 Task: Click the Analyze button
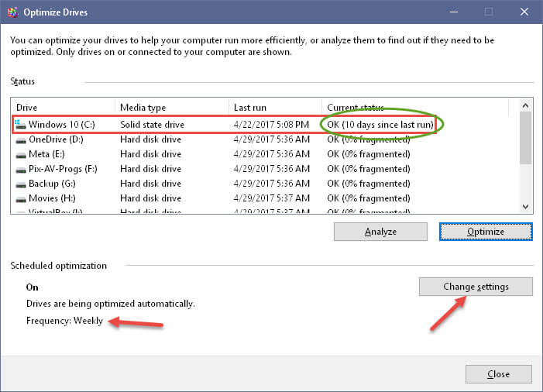point(380,232)
